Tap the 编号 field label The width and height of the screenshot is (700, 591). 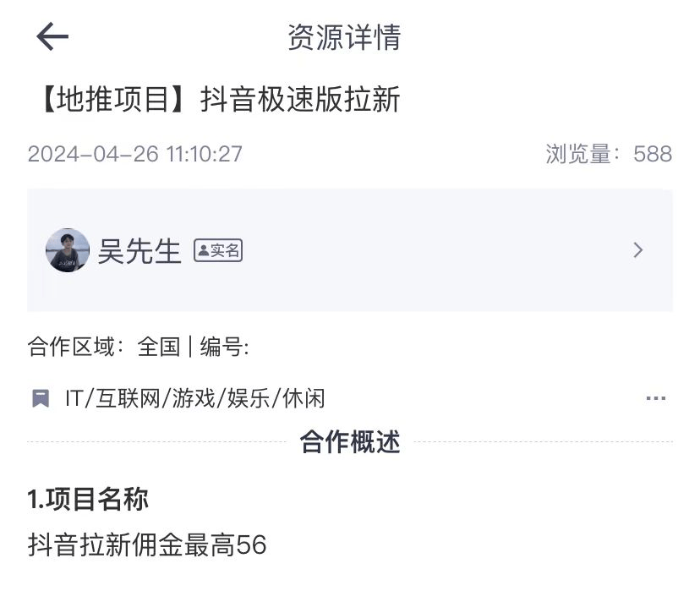point(224,347)
